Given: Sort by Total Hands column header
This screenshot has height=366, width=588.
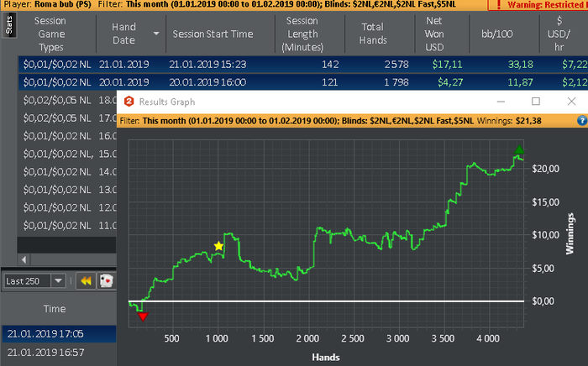Looking at the screenshot, I should pyautogui.click(x=373, y=34).
